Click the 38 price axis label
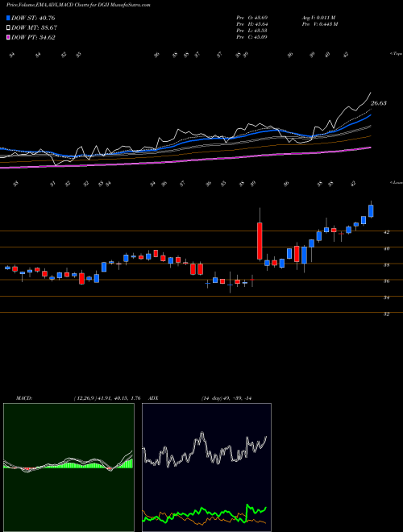This screenshot has width=403, height=532. (386, 265)
